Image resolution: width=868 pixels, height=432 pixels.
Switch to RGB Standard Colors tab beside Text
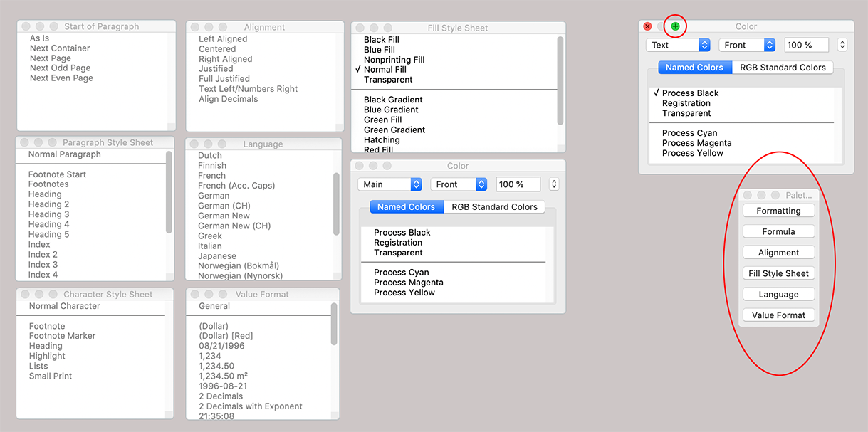click(x=783, y=68)
